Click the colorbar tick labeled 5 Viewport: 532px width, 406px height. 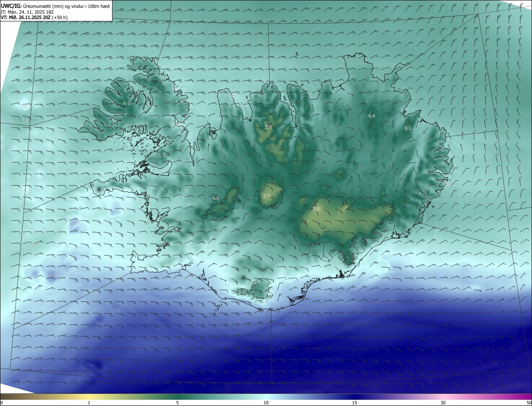(x=177, y=403)
